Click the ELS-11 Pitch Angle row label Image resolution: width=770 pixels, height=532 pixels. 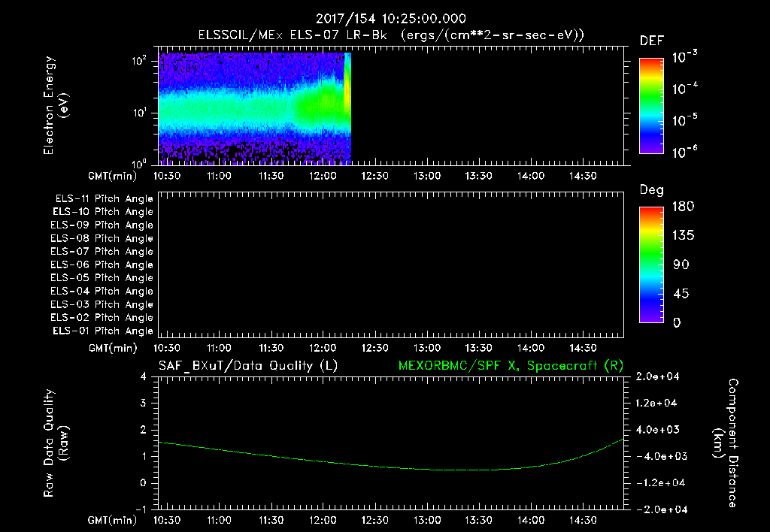tap(104, 199)
